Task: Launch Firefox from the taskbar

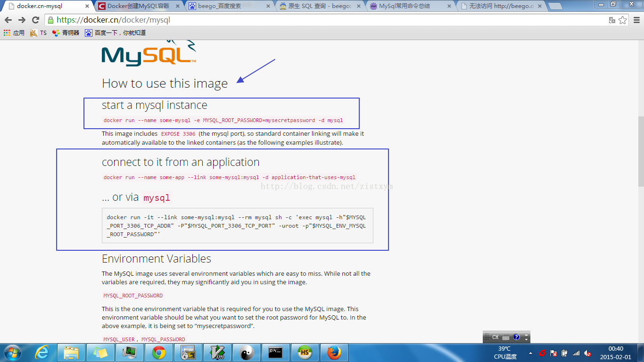Action: (x=334, y=353)
